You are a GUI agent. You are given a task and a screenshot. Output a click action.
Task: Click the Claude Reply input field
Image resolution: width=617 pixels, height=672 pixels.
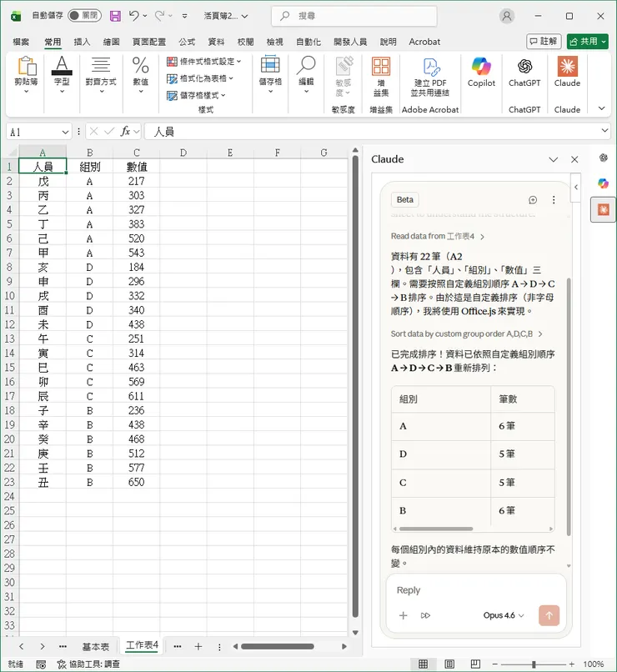475,590
